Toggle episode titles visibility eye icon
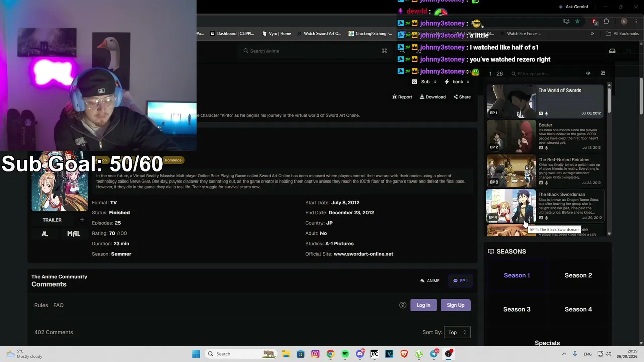644x362 pixels. 588,74
